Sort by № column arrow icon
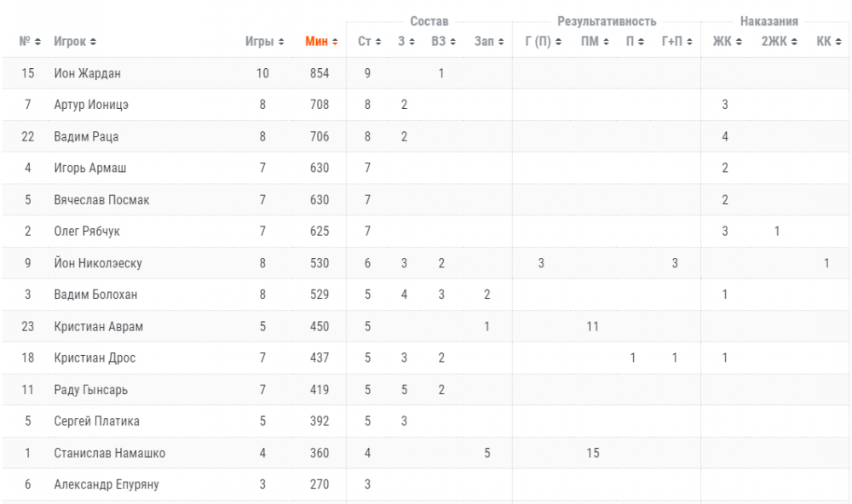 coord(37,42)
